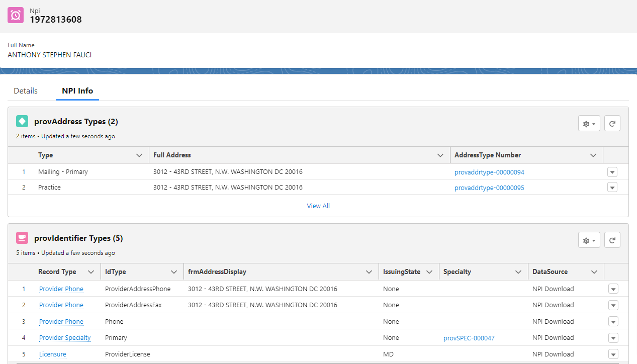
Task: Click View All under provAddress Types
Action: tap(318, 206)
